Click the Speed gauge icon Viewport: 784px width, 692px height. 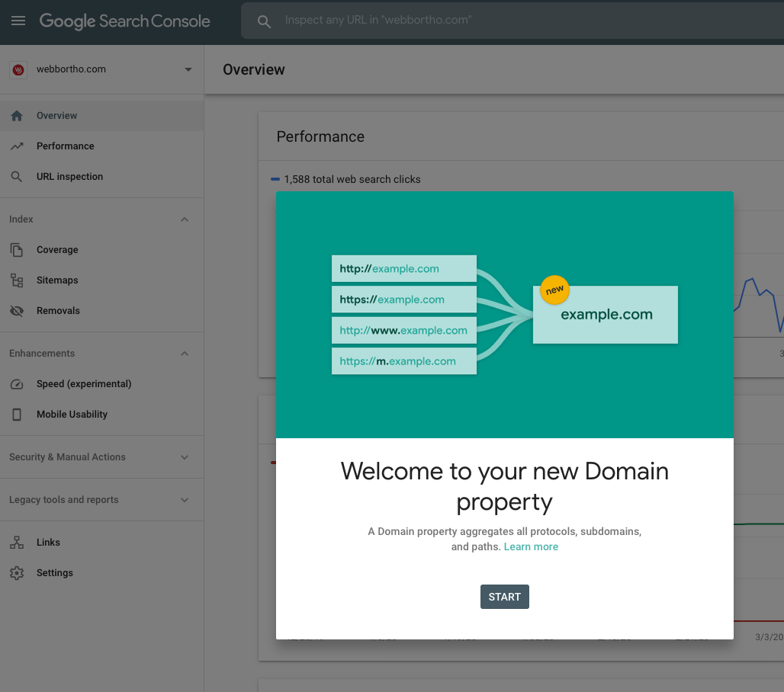tap(17, 384)
